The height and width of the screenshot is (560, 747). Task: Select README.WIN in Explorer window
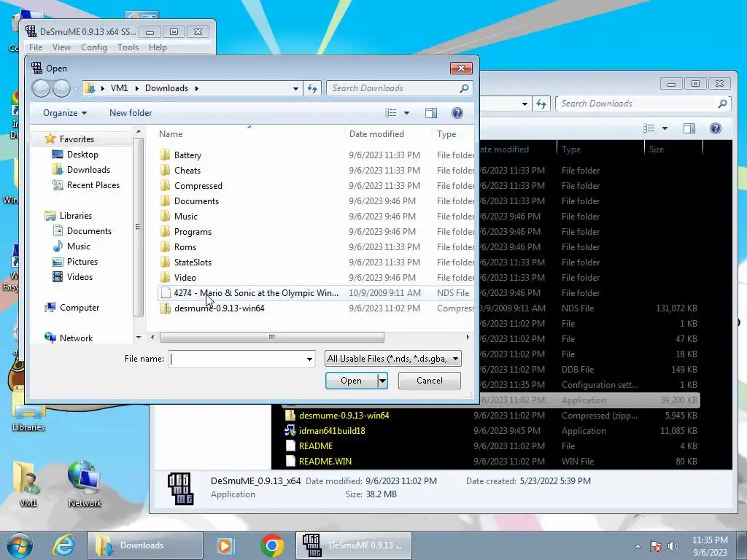tap(325, 461)
